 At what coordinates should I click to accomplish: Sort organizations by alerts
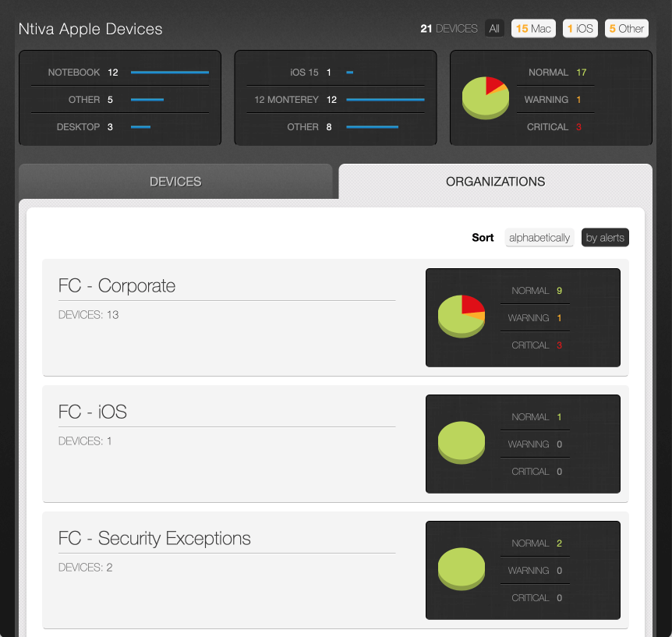pos(605,237)
